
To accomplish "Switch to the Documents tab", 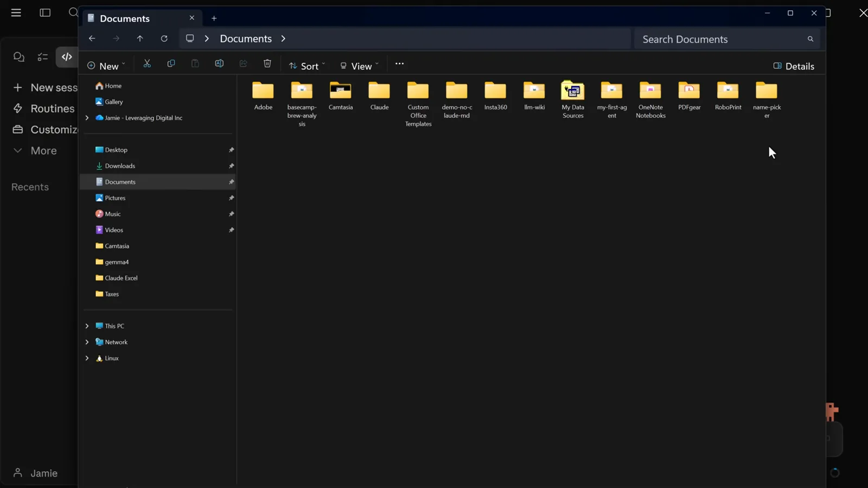I will click(x=141, y=18).
